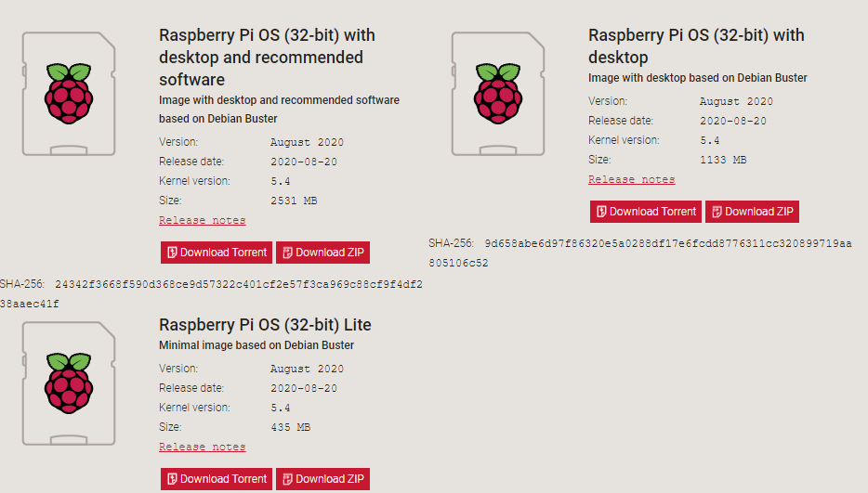Click text 'Image with desktop and recommended software'
Image resolution: width=868 pixels, height=493 pixels.
tap(279, 100)
